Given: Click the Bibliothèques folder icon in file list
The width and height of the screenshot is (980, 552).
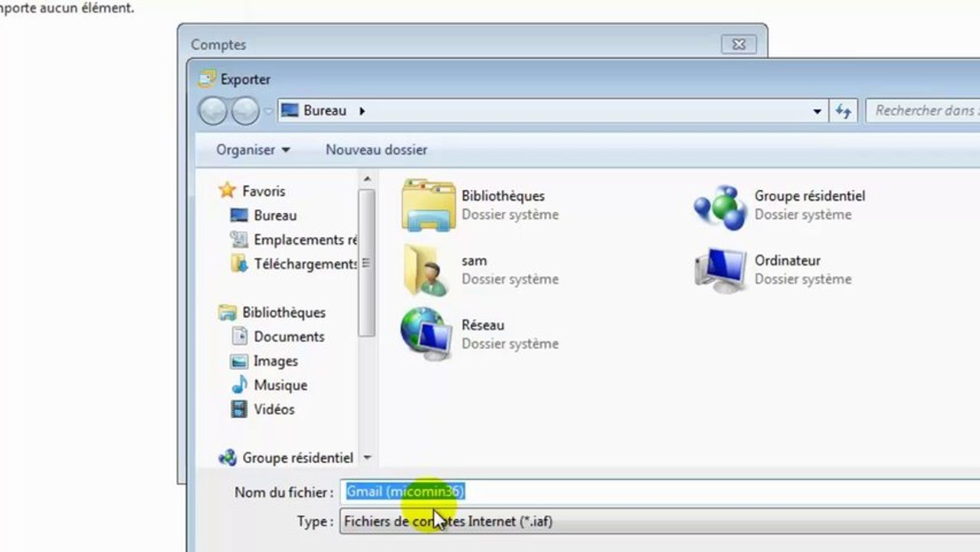Looking at the screenshot, I should click(428, 205).
